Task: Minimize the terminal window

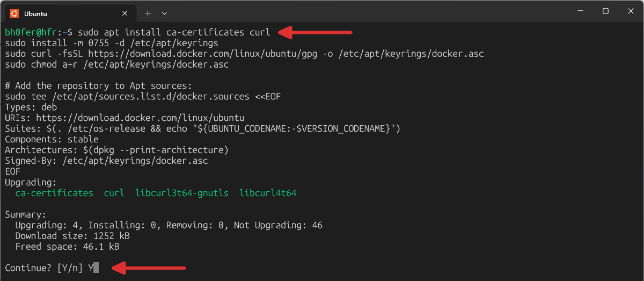Action: point(581,11)
